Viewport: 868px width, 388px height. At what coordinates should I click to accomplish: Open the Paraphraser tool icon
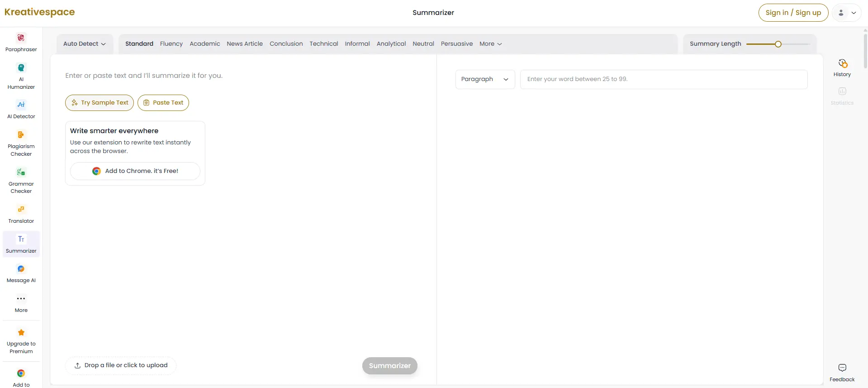[x=21, y=38]
